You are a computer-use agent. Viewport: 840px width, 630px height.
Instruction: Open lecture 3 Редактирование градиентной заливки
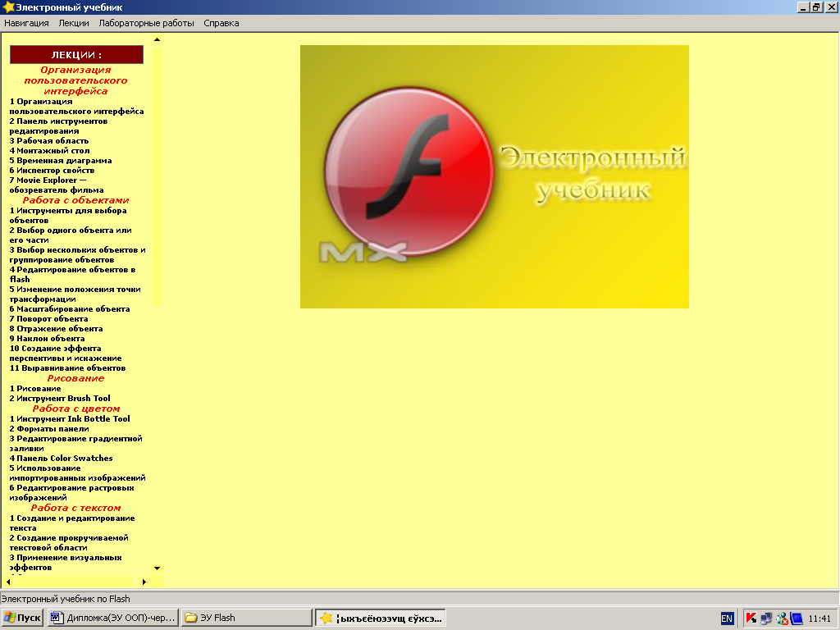pos(75,444)
